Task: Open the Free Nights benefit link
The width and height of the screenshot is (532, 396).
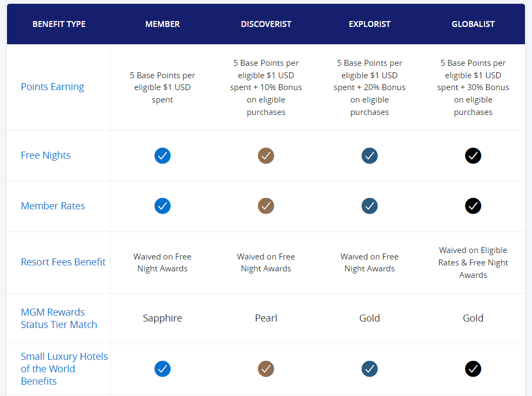Action: click(46, 155)
